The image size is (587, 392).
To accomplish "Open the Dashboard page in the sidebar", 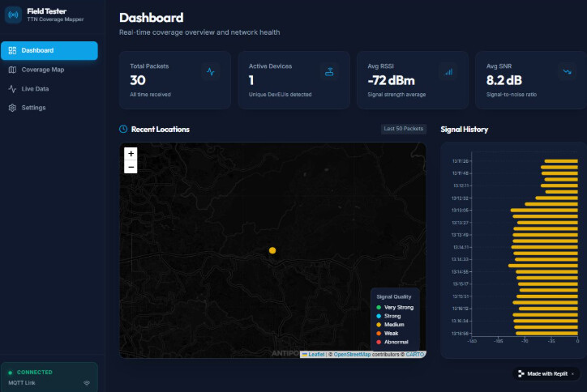I will pyautogui.click(x=49, y=50).
